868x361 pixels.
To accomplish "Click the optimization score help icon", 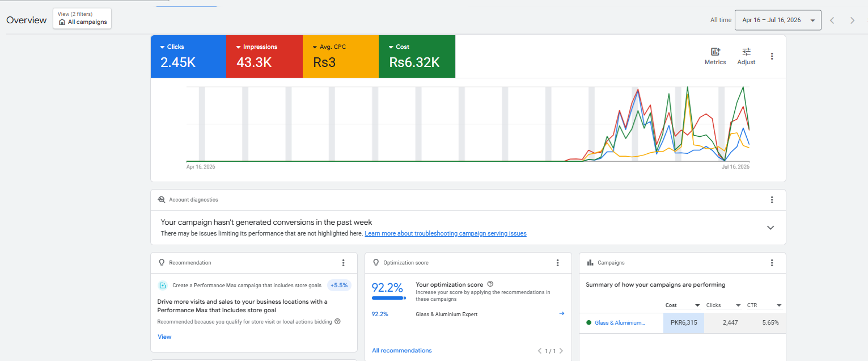I will click(490, 284).
